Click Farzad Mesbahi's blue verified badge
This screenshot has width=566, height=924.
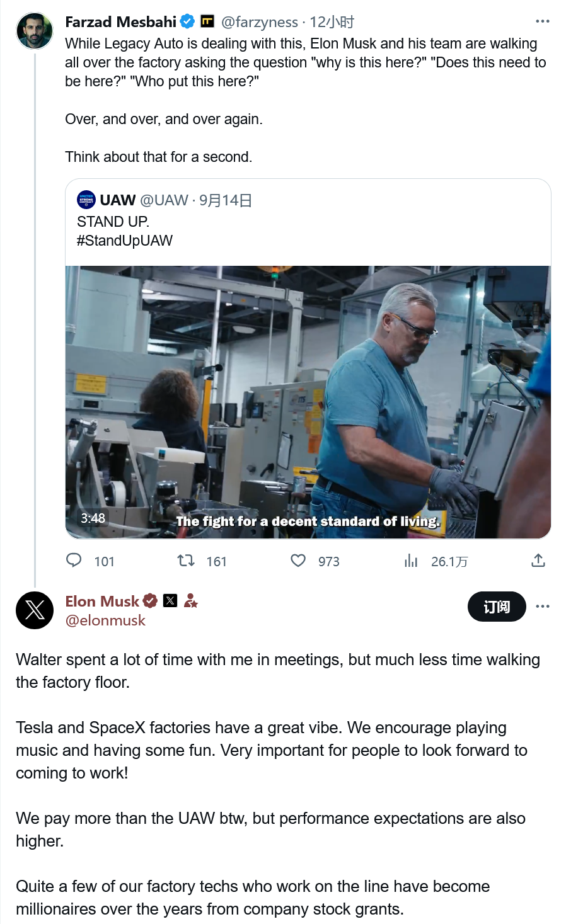(x=187, y=21)
